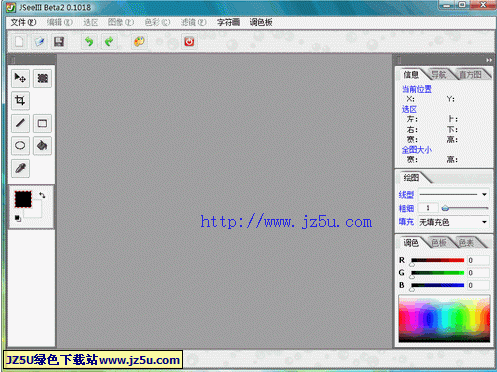Image resolution: width=497 pixels, height=372 pixels.
Task: Click the R red channel slider
Action: coord(438,260)
